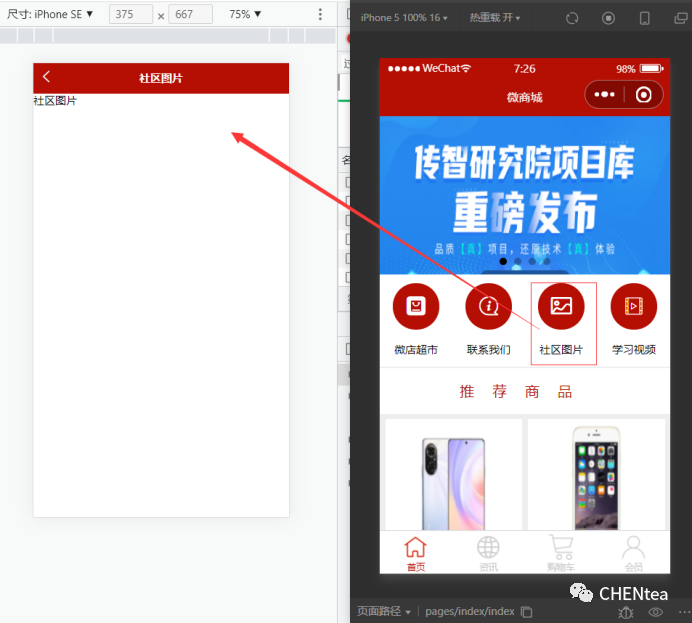Click the refresh icon in simulator toolbar
Viewport: 692px width, 623px height.
pos(572,18)
